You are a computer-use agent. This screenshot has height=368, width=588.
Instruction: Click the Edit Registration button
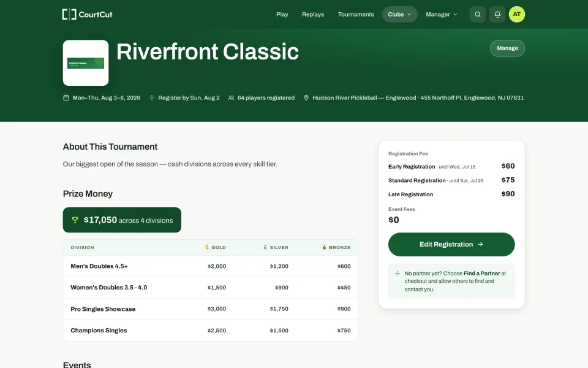pyautogui.click(x=451, y=245)
